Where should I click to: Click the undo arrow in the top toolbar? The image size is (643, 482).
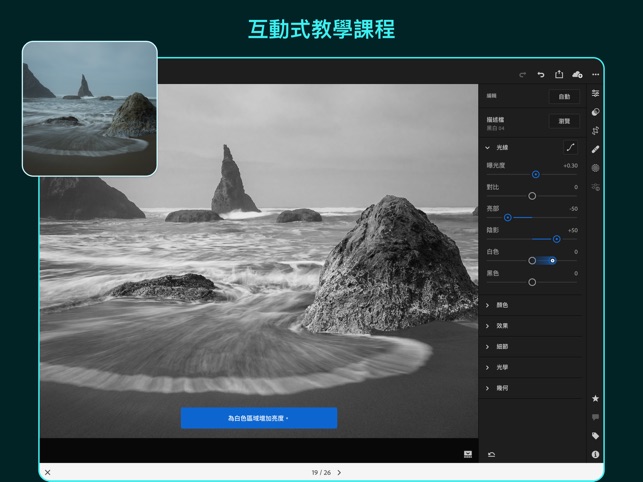[541, 75]
